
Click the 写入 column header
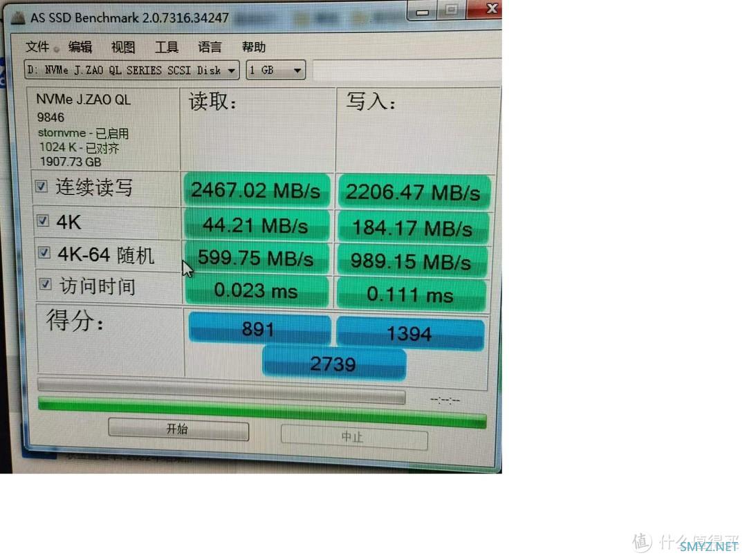pyautogui.click(x=371, y=102)
